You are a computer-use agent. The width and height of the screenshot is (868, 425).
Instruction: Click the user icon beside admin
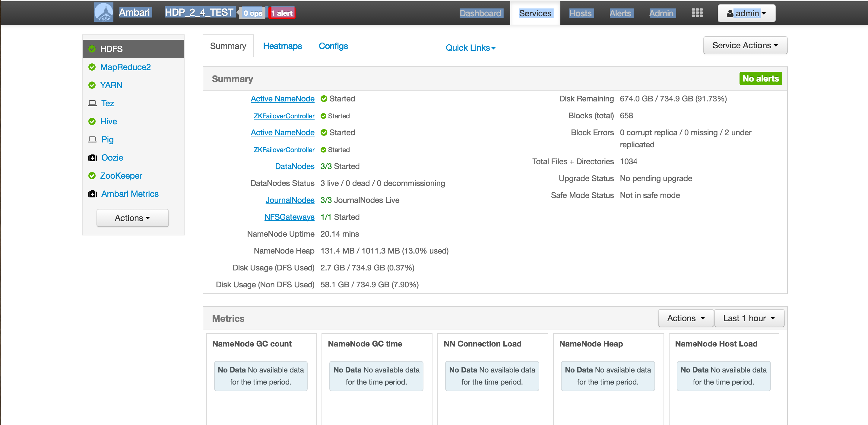(730, 13)
